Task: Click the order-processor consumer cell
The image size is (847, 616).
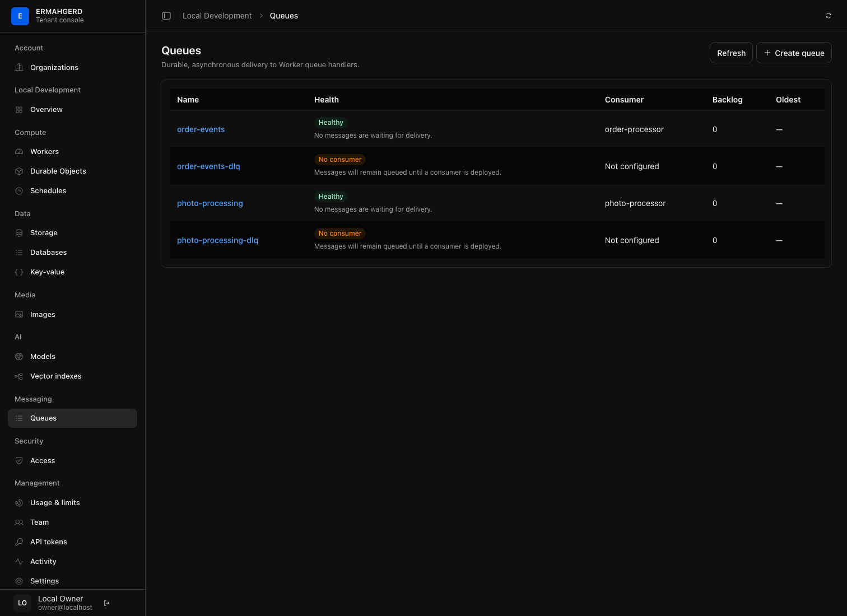Action: click(x=634, y=129)
